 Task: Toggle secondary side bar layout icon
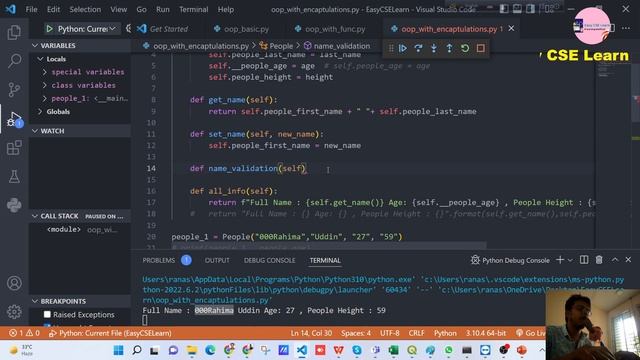pos(530,9)
